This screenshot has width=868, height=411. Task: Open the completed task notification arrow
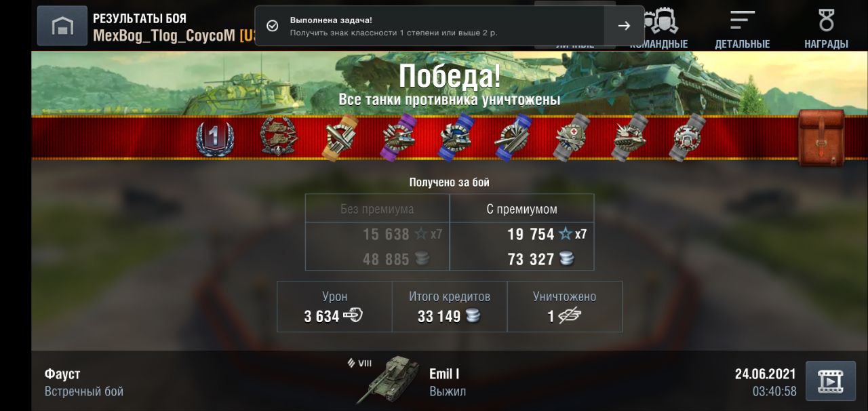[624, 26]
